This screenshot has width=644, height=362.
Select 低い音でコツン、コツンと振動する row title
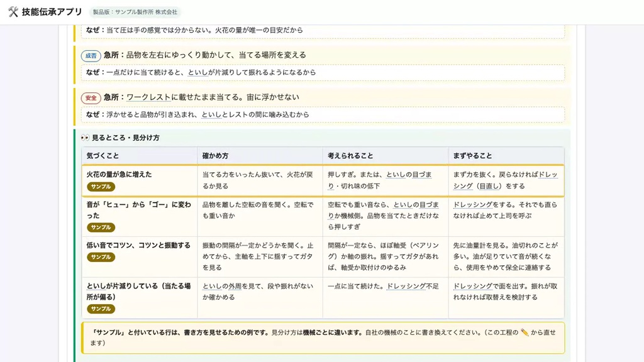(x=138, y=246)
